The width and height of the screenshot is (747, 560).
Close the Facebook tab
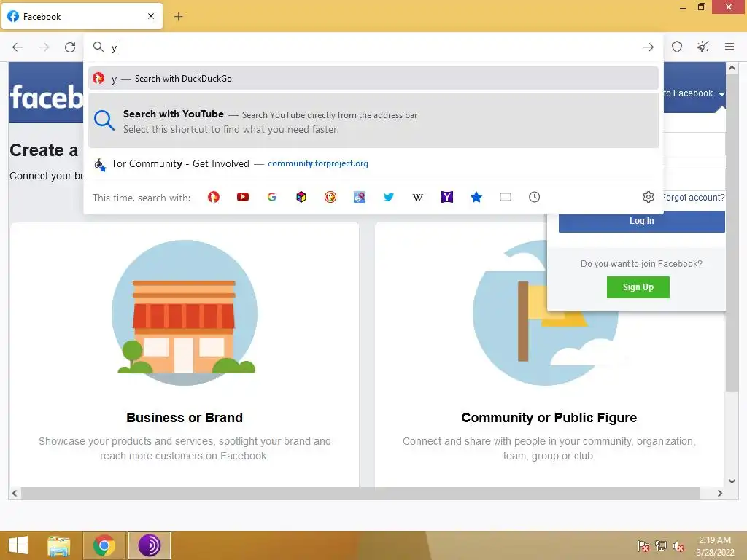(151, 16)
